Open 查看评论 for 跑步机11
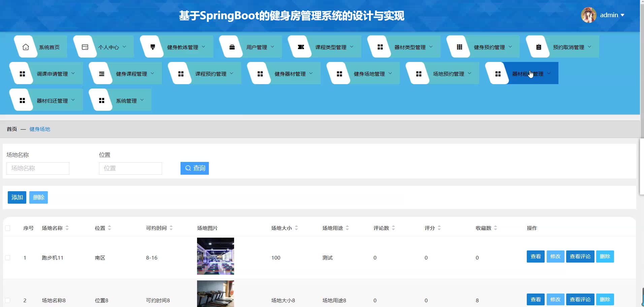This screenshot has width=644, height=307. point(580,257)
